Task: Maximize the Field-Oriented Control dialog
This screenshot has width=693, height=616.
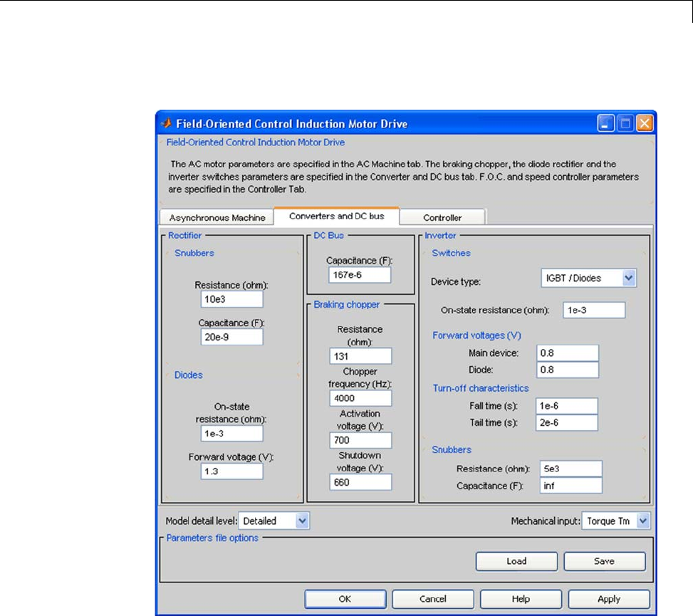Action: click(625, 123)
